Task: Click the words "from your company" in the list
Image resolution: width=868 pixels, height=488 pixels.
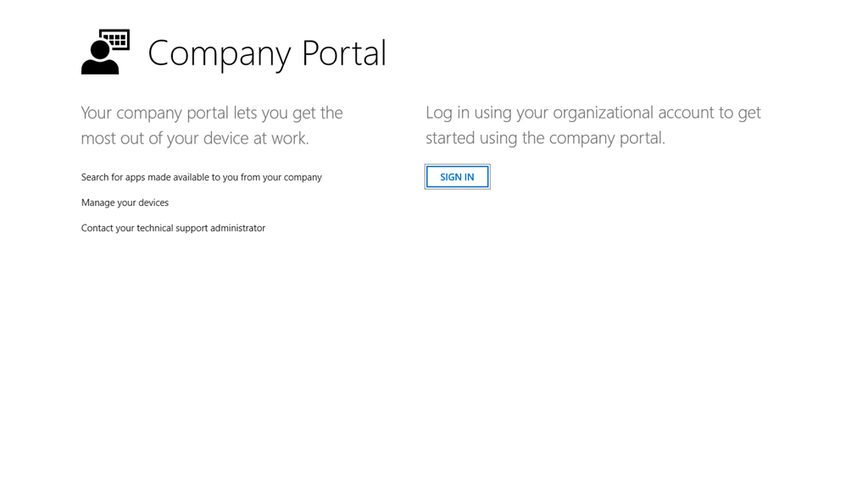Action: 281,177
